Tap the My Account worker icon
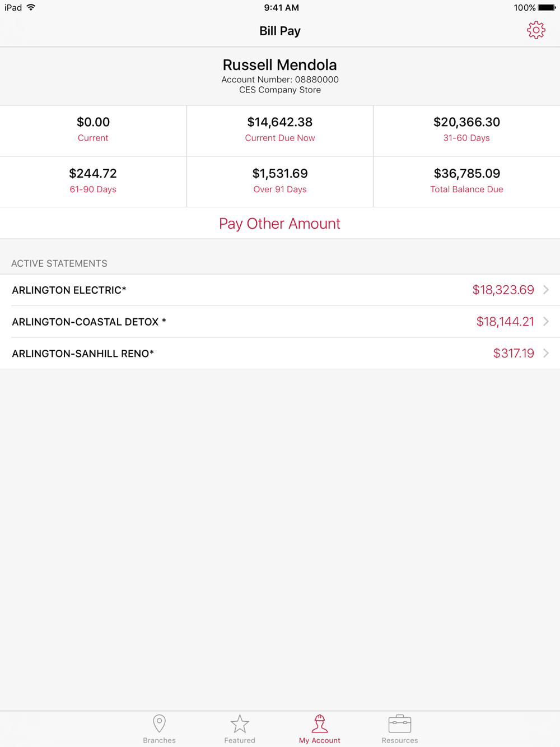560x747 pixels. coord(319,723)
